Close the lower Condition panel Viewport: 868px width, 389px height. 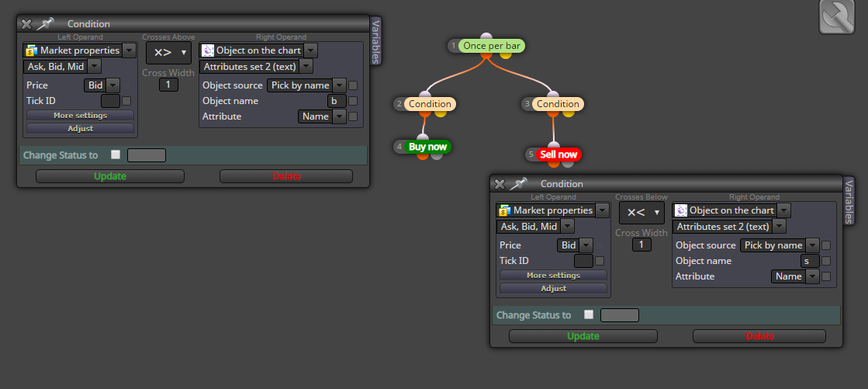point(499,184)
